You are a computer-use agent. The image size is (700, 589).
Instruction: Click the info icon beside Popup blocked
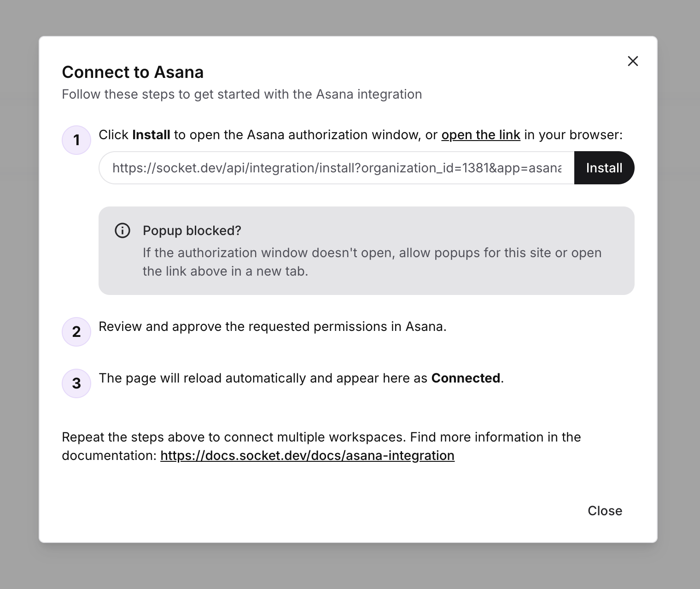click(122, 230)
